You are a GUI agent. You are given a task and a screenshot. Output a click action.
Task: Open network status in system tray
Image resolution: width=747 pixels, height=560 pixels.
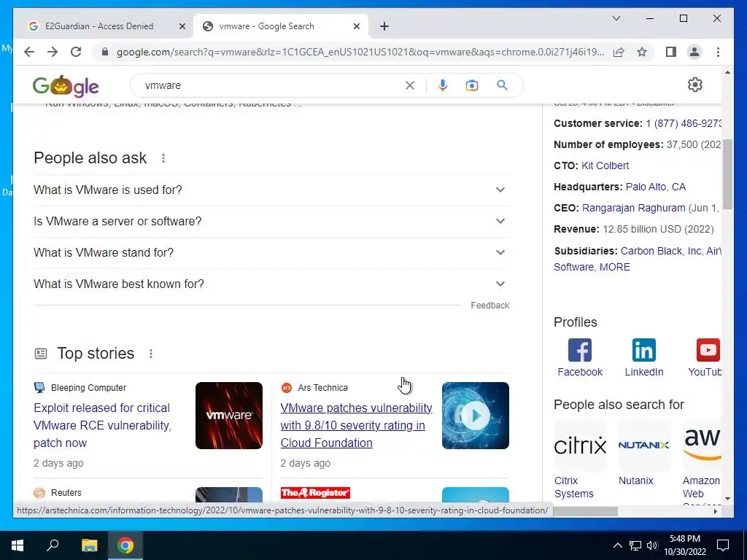(x=635, y=545)
